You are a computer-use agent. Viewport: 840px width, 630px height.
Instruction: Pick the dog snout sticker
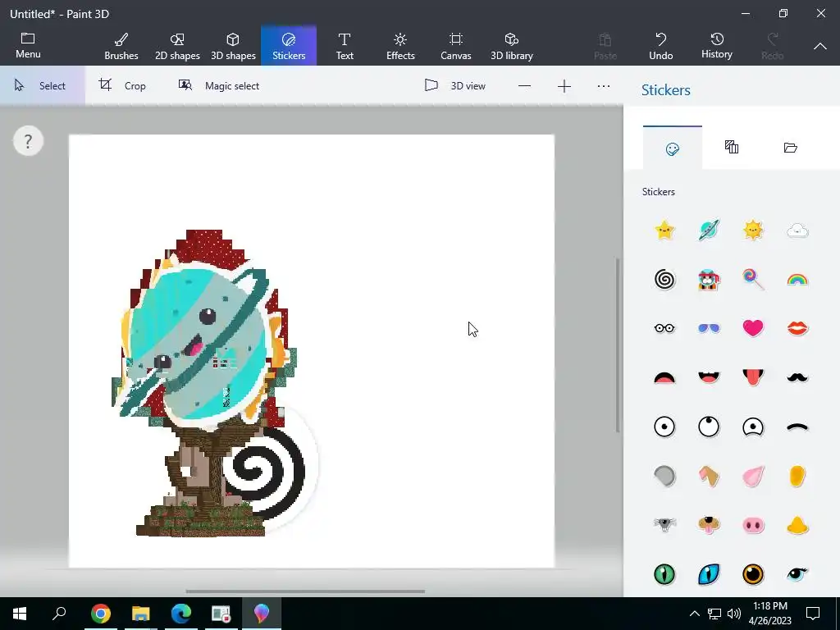click(x=709, y=525)
